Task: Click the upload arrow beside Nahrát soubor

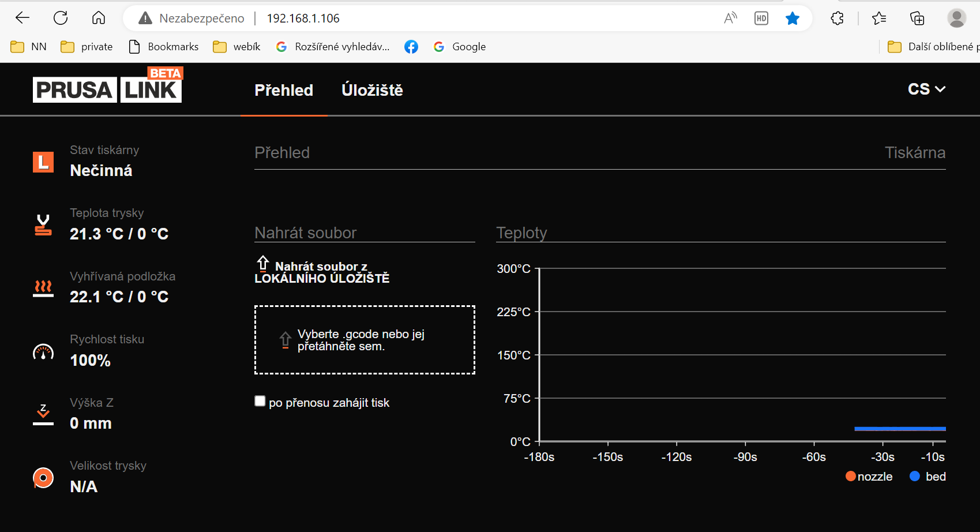Action: (263, 264)
